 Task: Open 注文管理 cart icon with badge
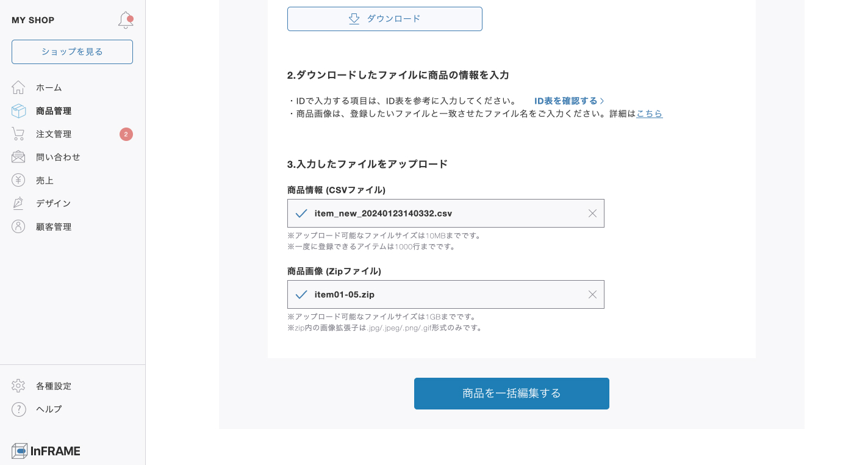pyautogui.click(x=18, y=134)
